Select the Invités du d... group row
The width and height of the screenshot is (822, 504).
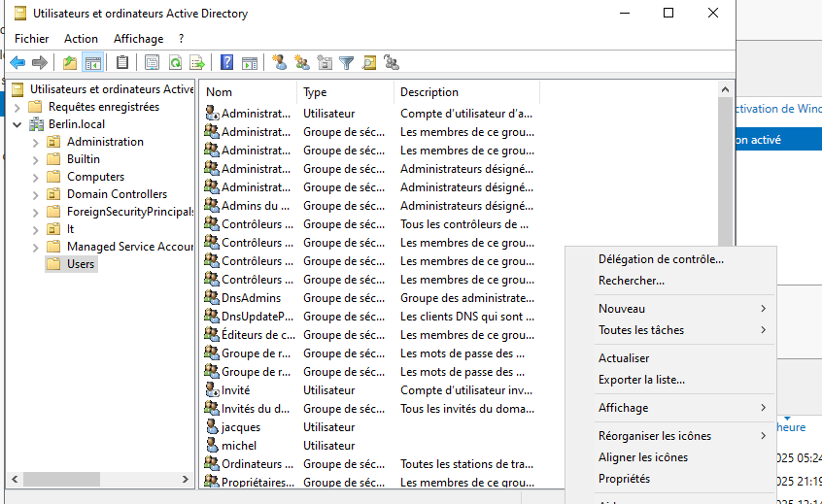[369, 409]
